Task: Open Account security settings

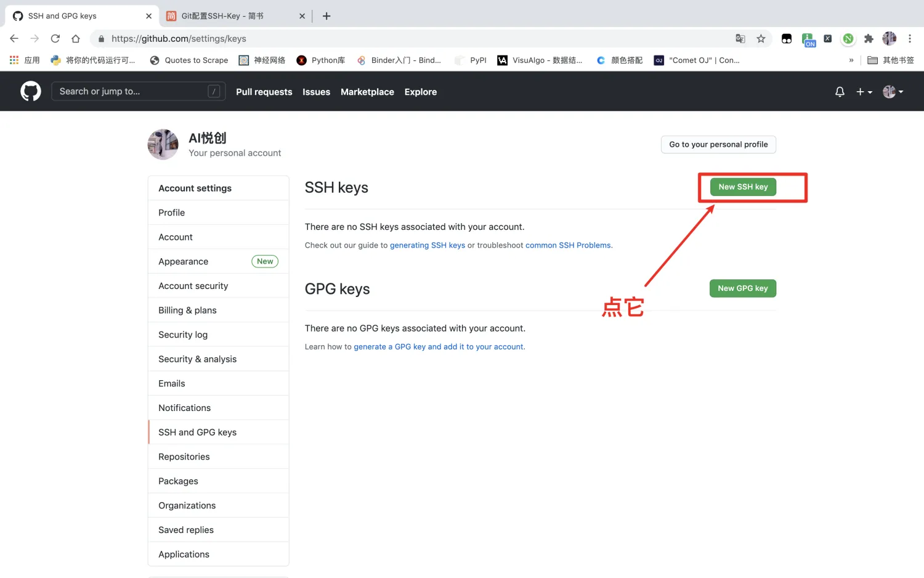Action: click(x=219, y=286)
